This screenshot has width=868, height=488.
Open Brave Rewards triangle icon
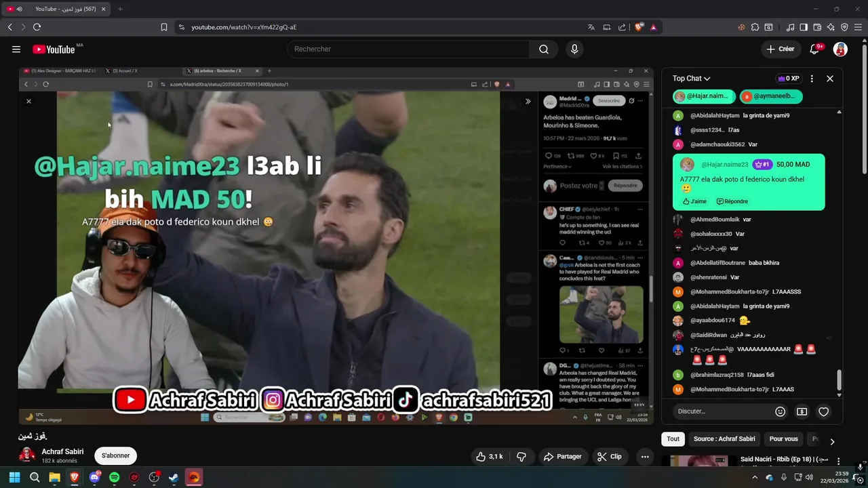653,27
